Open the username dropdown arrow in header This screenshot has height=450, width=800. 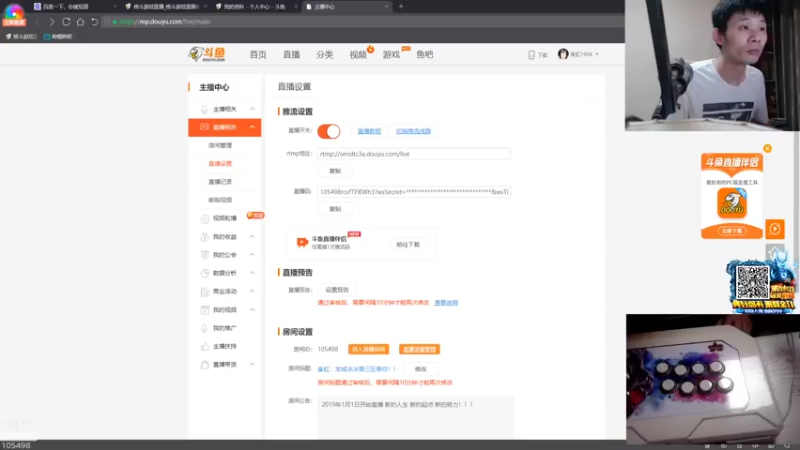pyautogui.click(x=597, y=54)
